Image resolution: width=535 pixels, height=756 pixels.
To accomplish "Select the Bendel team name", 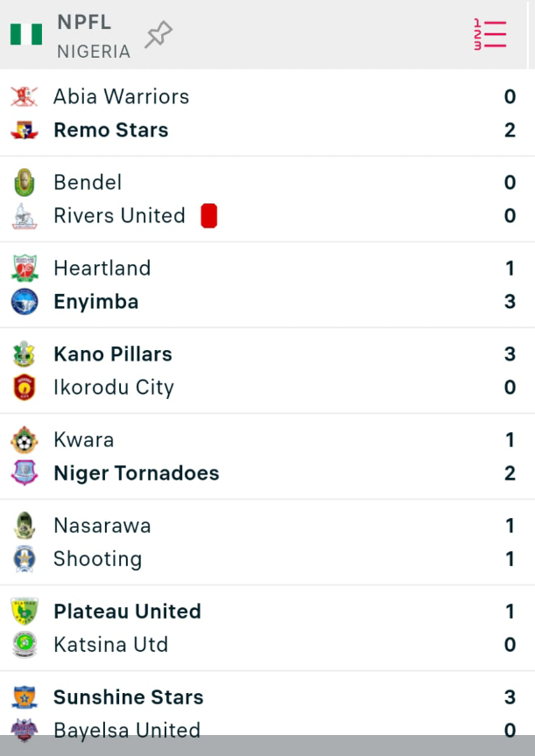I will pos(88,183).
